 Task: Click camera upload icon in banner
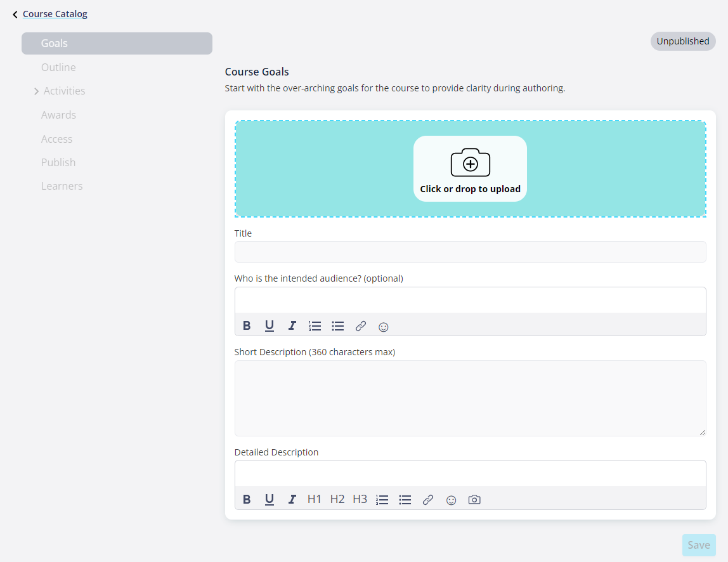[x=471, y=162]
